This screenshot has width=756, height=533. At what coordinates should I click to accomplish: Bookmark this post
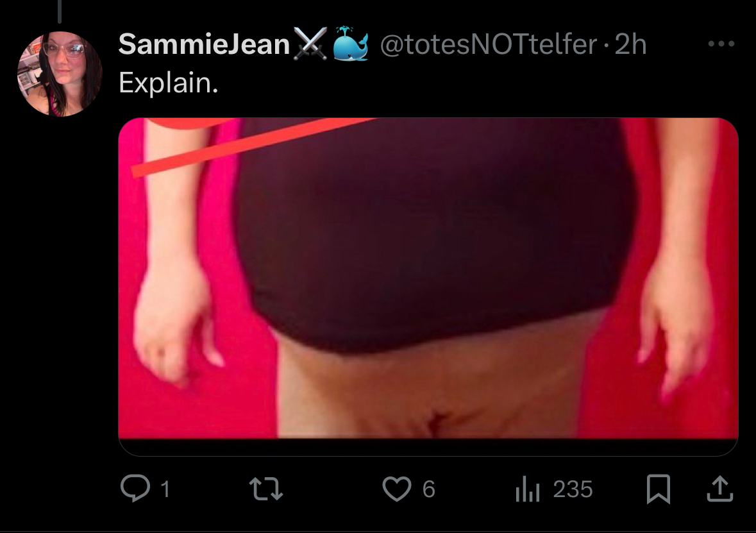coord(658,489)
